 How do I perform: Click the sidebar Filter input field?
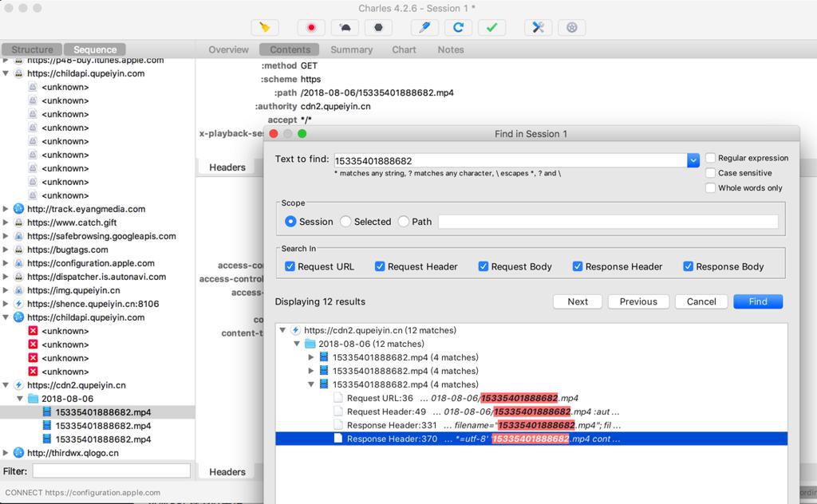coord(112,471)
